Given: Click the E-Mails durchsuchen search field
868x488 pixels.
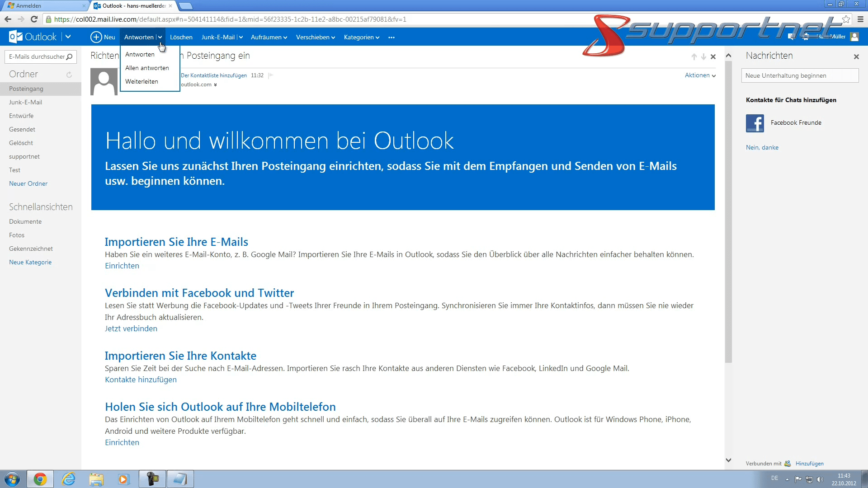Looking at the screenshot, I should pyautogui.click(x=41, y=57).
